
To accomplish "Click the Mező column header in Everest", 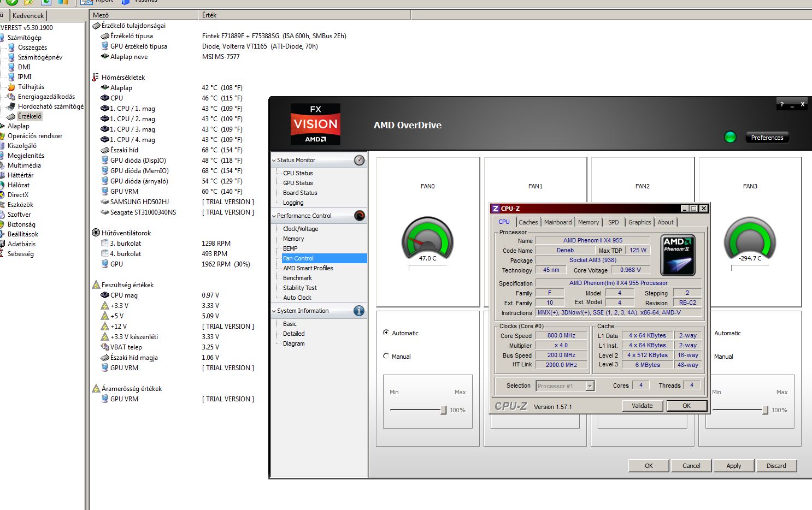I will pyautogui.click(x=144, y=15).
